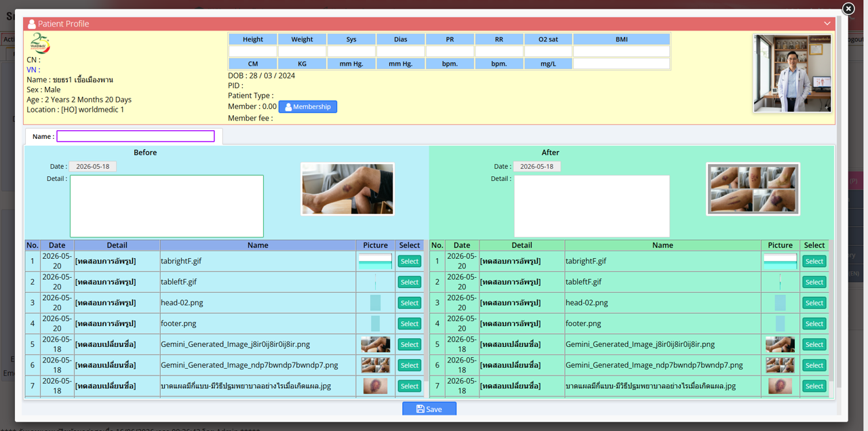Click the After Detail text area

(592, 206)
